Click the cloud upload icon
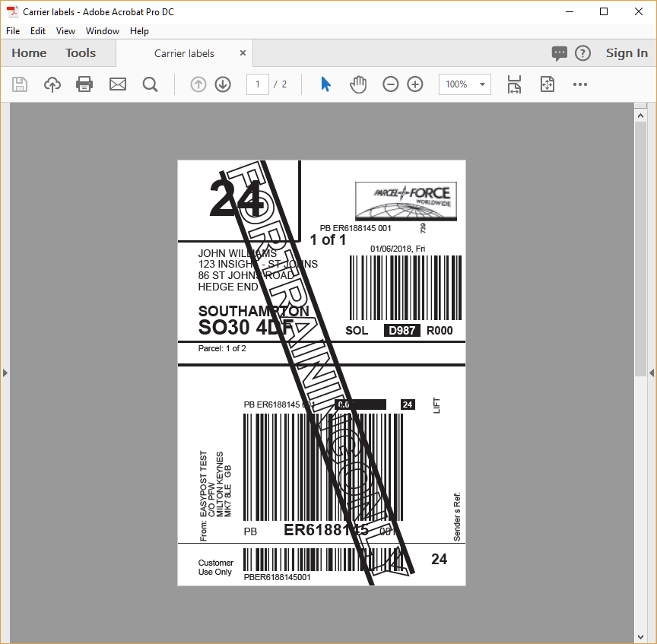The image size is (657, 644). click(x=52, y=84)
